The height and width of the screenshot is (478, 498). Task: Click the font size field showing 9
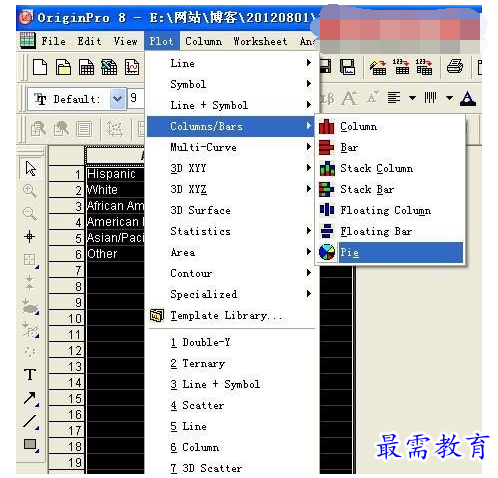136,98
